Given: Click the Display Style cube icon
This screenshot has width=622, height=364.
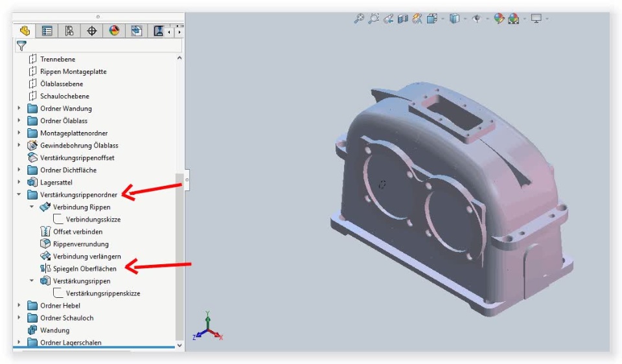Looking at the screenshot, I should point(455,18).
